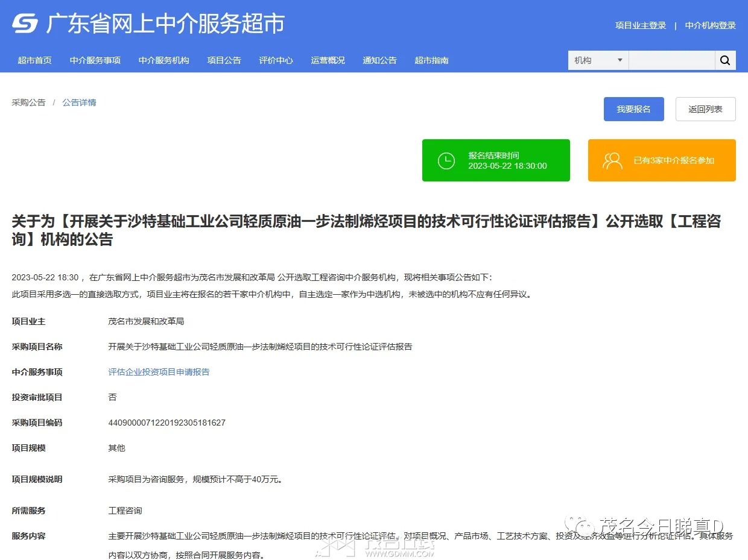Image resolution: width=748 pixels, height=560 pixels.
Task: Click the magnifier search icon
Action: tap(725, 60)
